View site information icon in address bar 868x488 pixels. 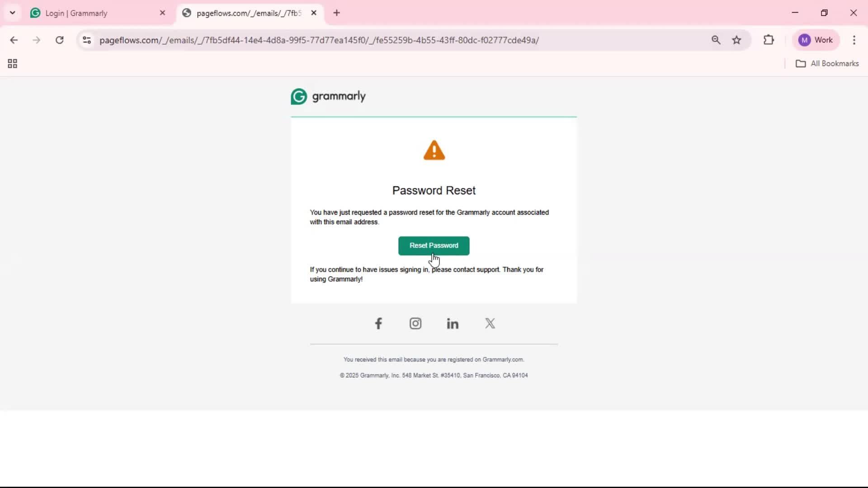coord(87,40)
